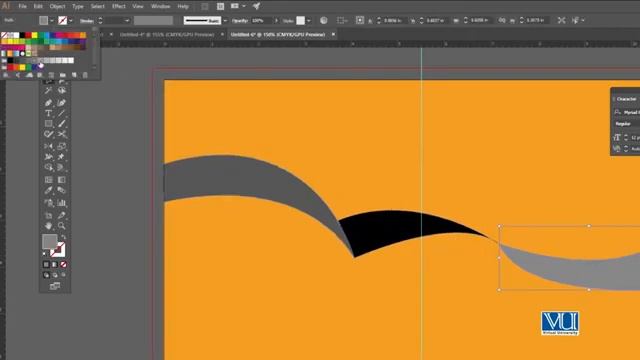The image size is (640, 360).
Task: Select the Lasso tool
Action: pos(62,90)
